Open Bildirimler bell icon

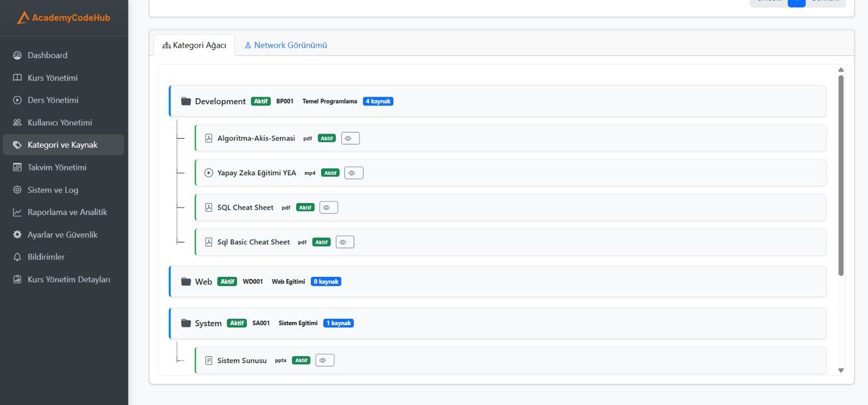17,257
